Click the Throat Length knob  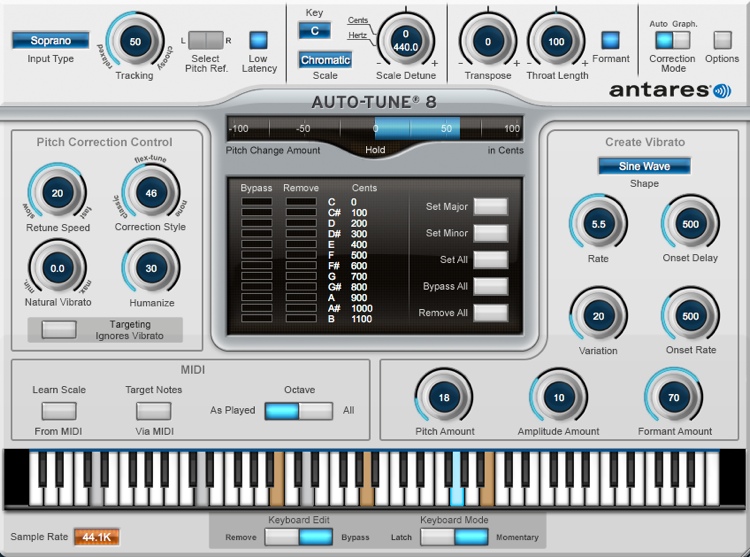click(556, 42)
